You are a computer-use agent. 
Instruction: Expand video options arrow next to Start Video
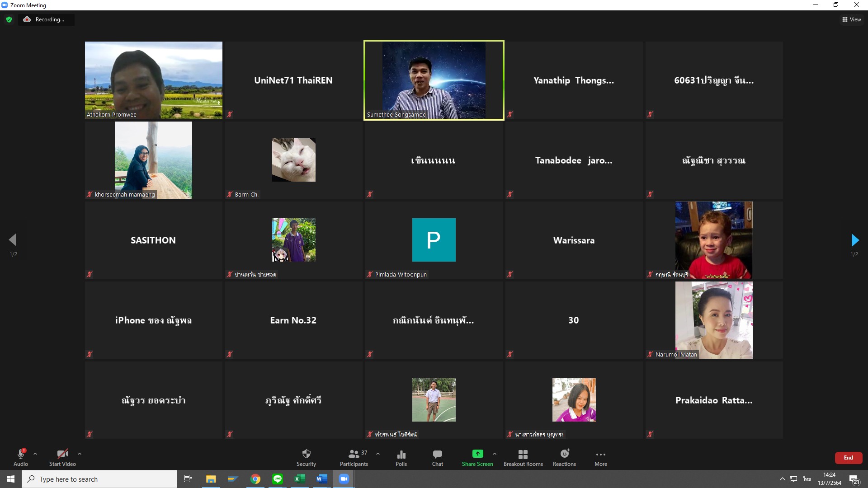tap(80, 454)
